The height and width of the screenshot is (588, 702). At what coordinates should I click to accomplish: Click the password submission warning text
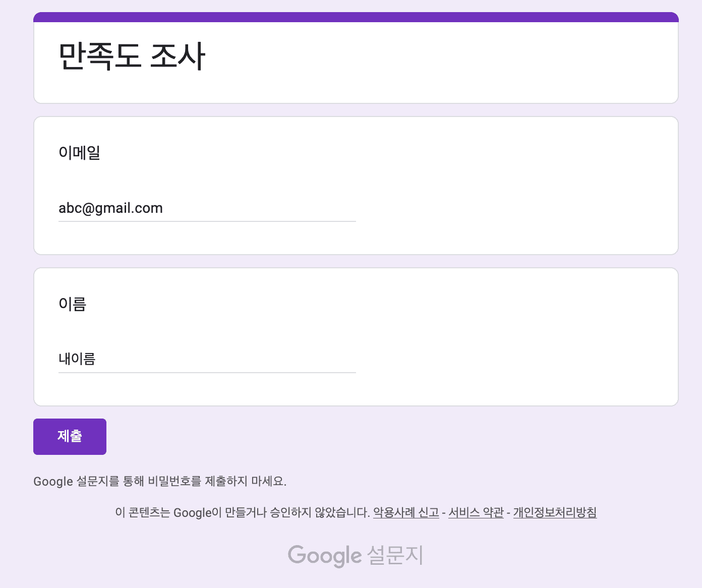160,481
